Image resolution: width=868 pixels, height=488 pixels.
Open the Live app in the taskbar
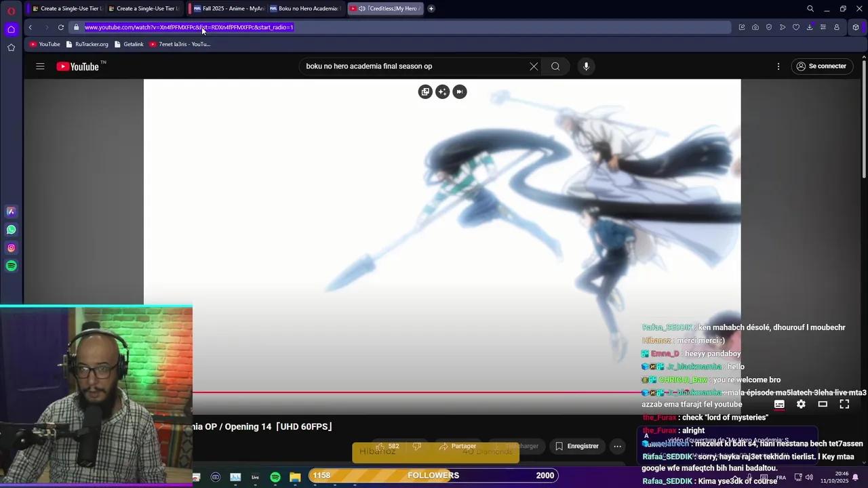[x=255, y=477]
